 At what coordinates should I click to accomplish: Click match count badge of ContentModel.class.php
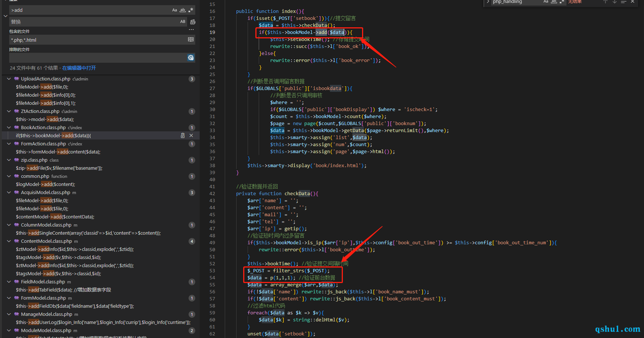point(192,241)
